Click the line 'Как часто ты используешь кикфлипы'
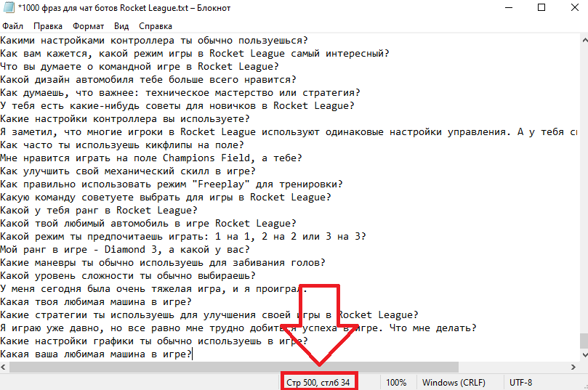 [x=122, y=145]
